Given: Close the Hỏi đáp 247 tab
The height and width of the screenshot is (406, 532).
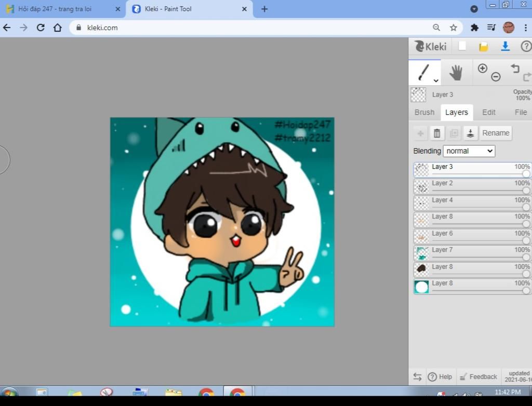Looking at the screenshot, I should point(118,9).
